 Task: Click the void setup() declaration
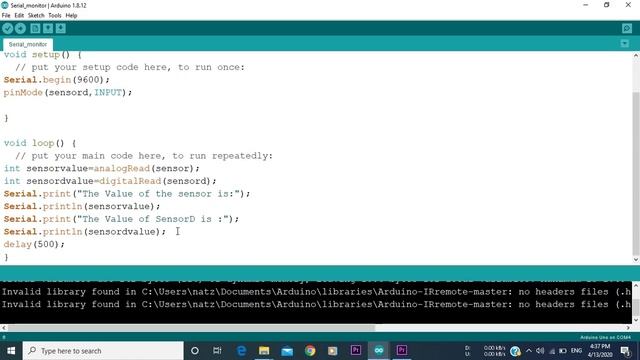pos(43,55)
